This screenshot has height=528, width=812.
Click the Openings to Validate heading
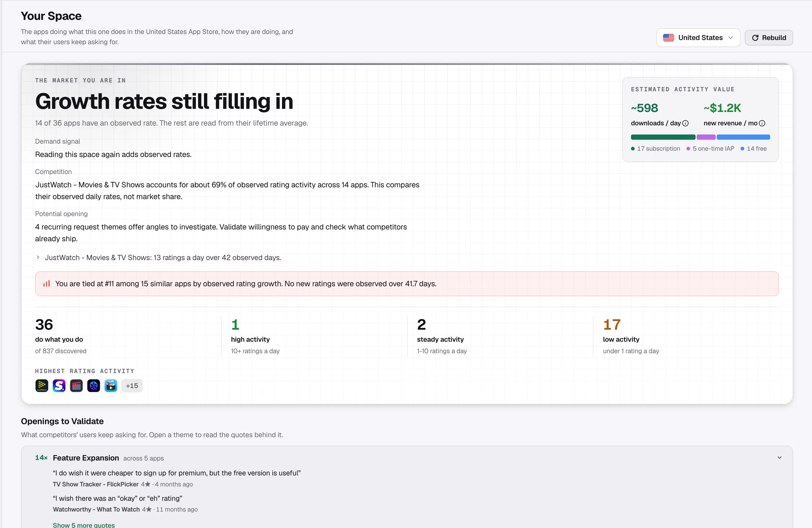(x=62, y=422)
